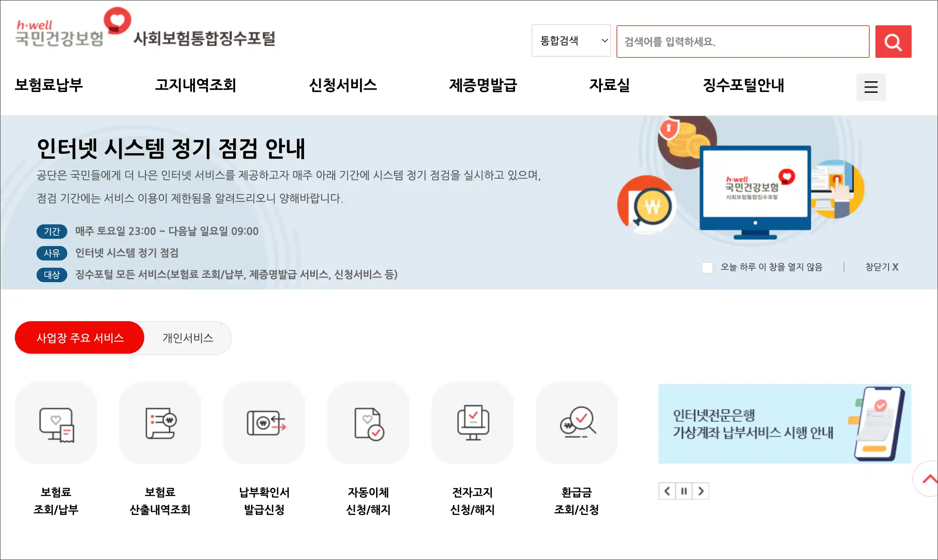This screenshot has width=938, height=560.
Task: Click the red search magnifier button
Action: click(893, 42)
